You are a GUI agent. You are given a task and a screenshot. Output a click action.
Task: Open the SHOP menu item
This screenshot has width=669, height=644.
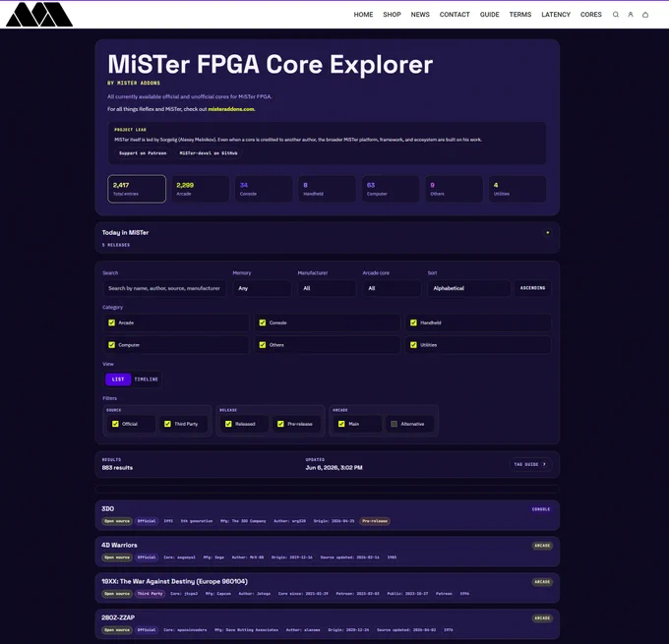(392, 15)
